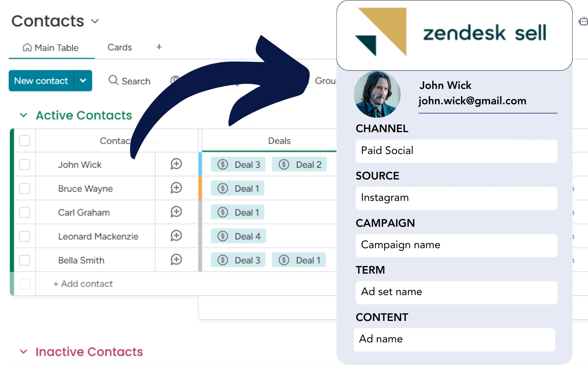Open Deal 1 chip in Carl Graham row

click(238, 212)
